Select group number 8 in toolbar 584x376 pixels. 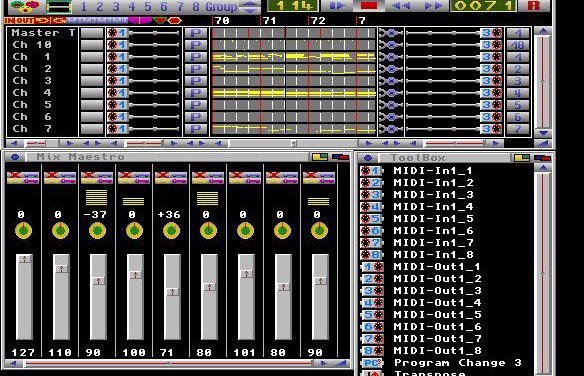(196, 7)
